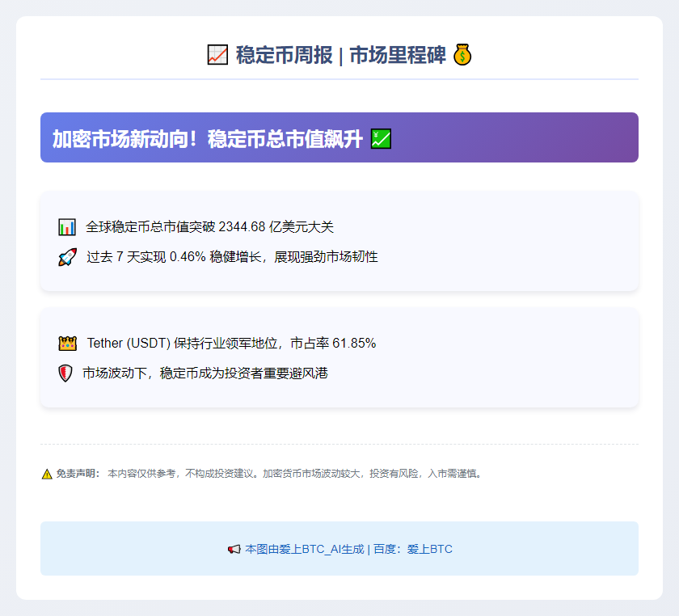The image size is (679, 616).
Task: Click the megaphone icon in the footer
Action: pos(234,549)
